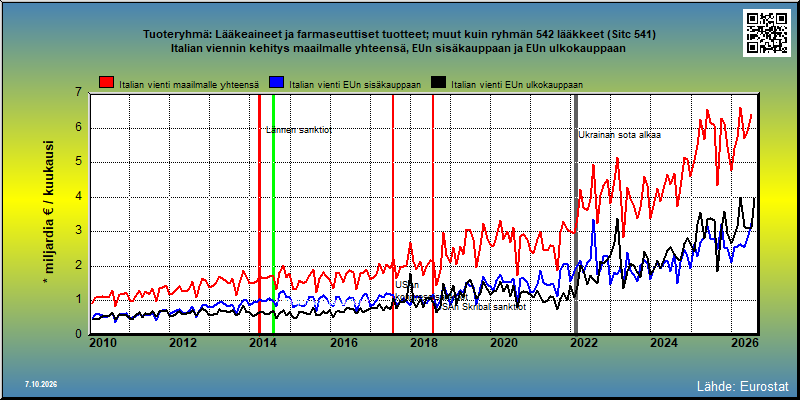This screenshot has height=400, width=800.
Task: Click the gray Ukraine war marker line
Action: (x=576, y=214)
